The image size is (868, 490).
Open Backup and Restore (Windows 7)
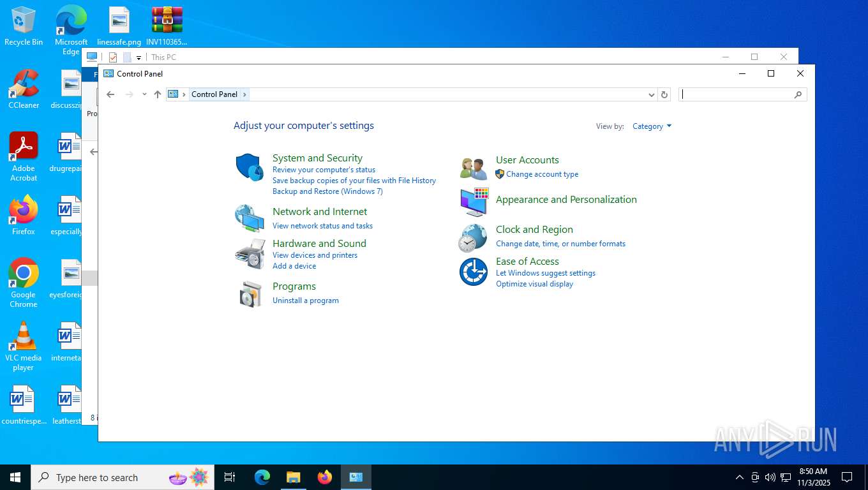click(x=327, y=191)
